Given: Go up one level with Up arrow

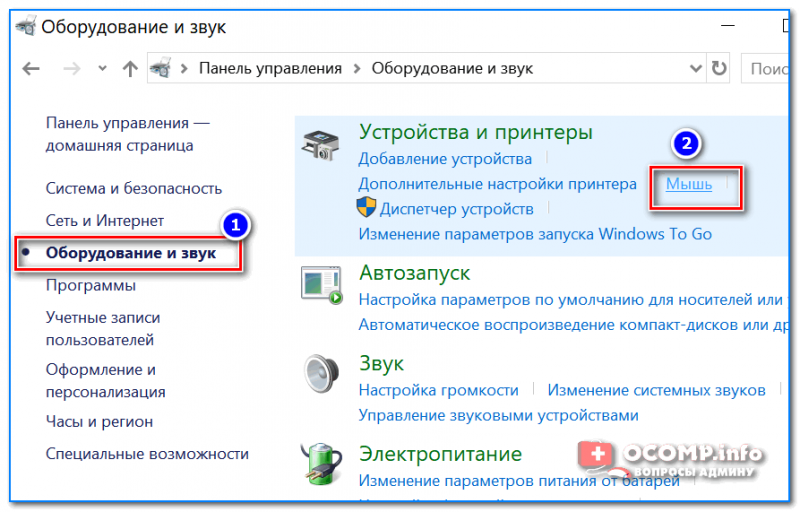Looking at the screenshot, I should [130, 68].
